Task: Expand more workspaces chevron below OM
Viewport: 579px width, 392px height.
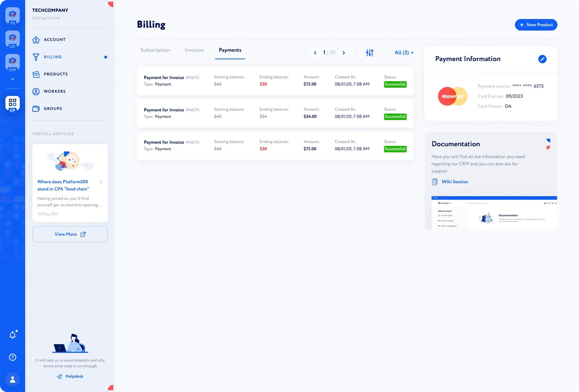Action: pyautogui.click(x=13, y=79)
